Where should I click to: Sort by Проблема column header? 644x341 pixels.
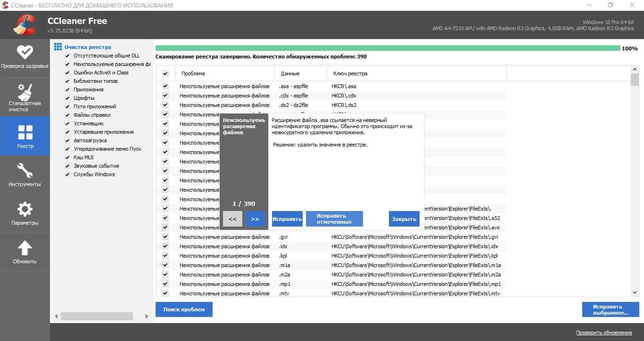tap(193, 73)
